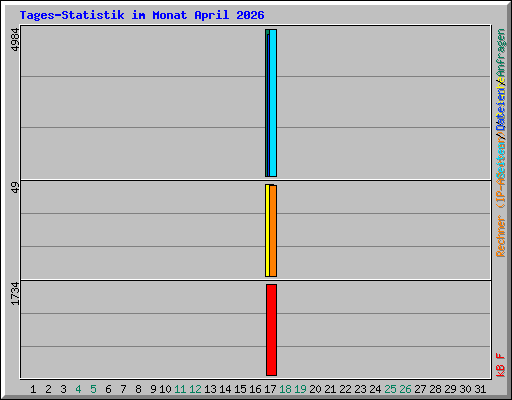Click day label 30 on the x-axis
This screenshot has width=512, height=400.
pyautogui.click(x=465, y=389)
